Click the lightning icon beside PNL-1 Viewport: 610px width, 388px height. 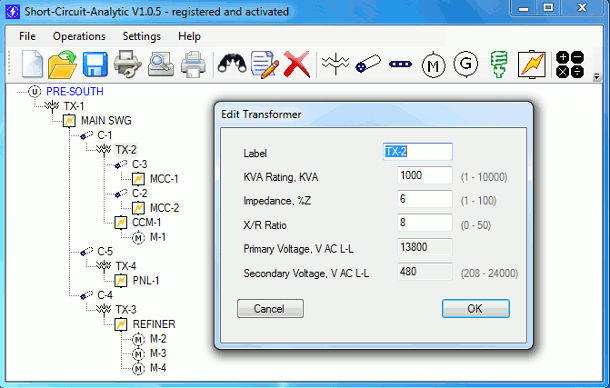coord(121,281)
